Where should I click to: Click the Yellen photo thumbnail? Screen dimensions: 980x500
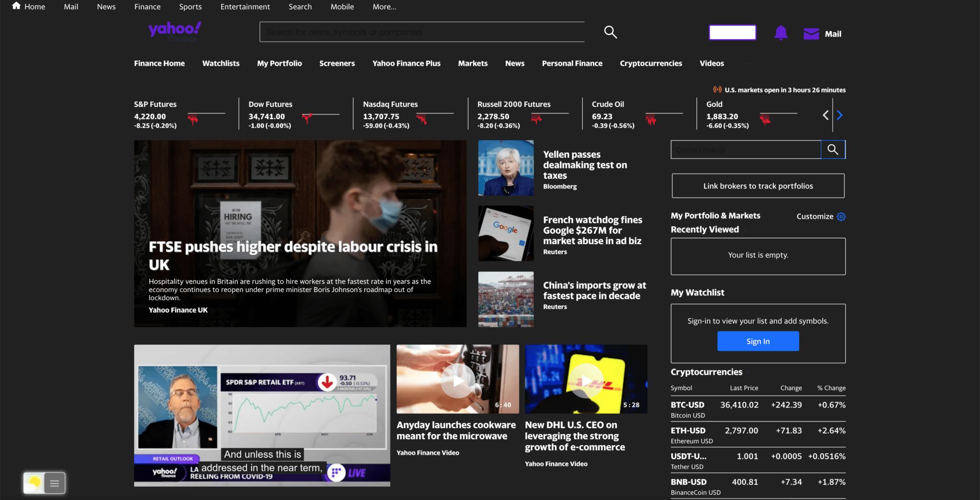(x=506, y=168)
